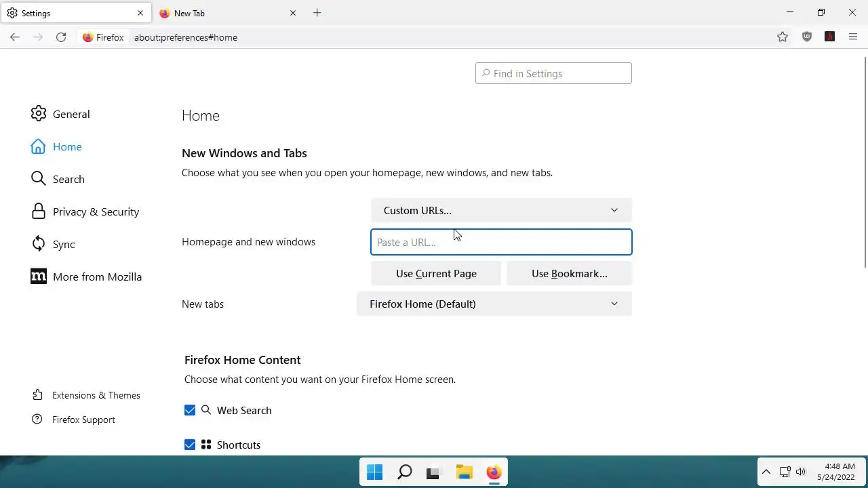Image resolution: width=868 pixels, height=488 pixels.
Task: Click the Firefox Home Content heading
Action: [242, 360]
